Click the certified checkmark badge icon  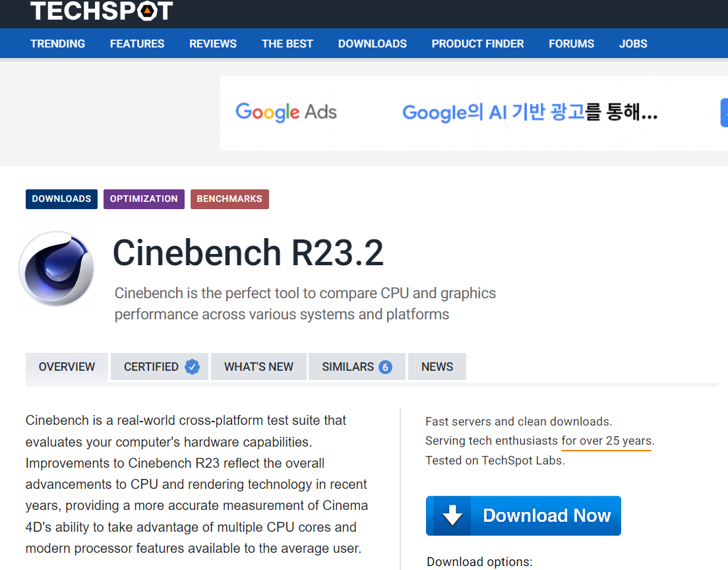click(192, 367)
